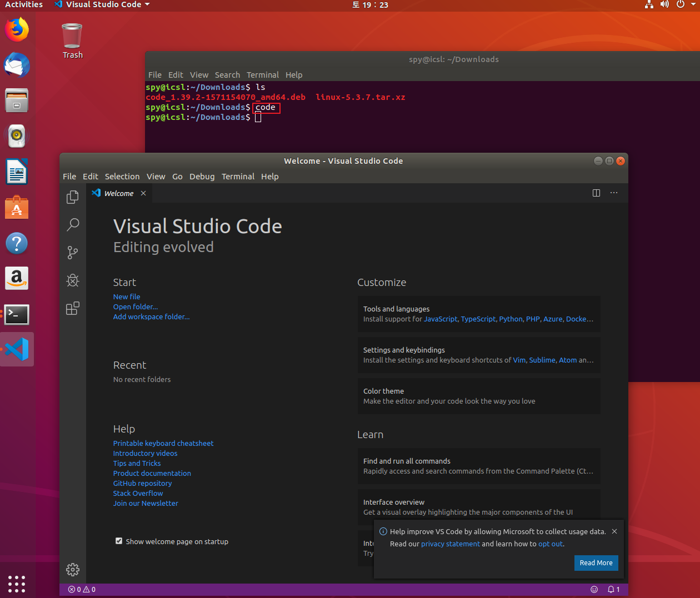Toggle Show welcome page on startup

(x=119, y=541)
